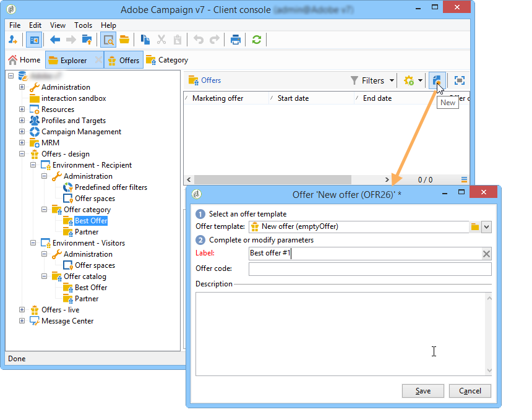
Task: Switch to the Offers tab
Action: coord(124,61)
